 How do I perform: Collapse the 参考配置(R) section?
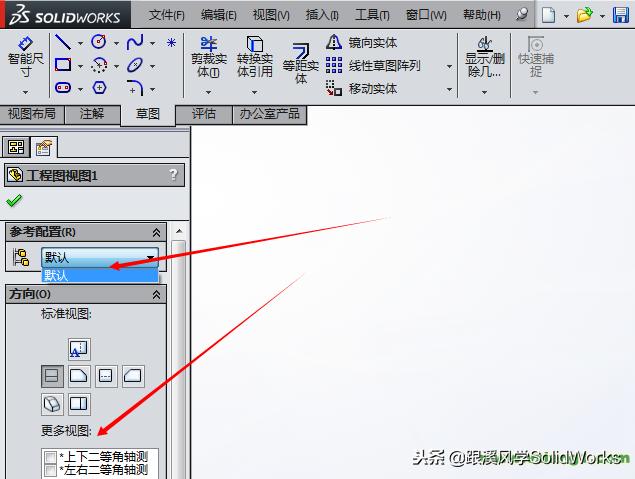pos(156,232)
